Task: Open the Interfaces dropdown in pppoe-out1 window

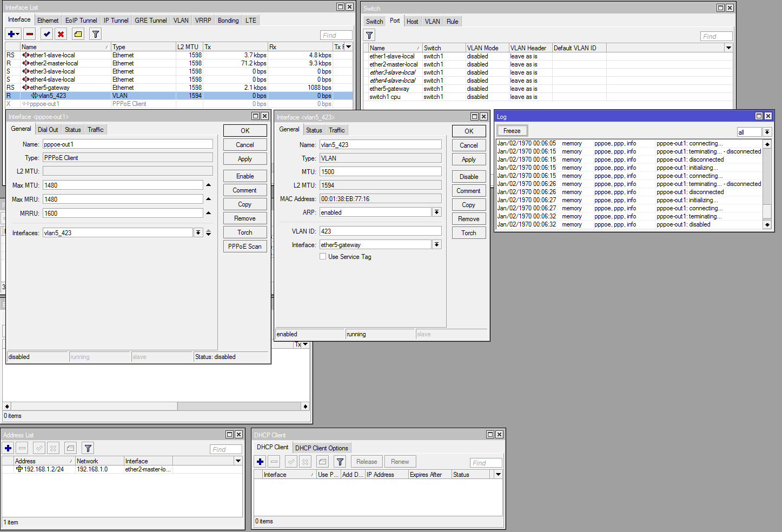Action: click(198, 233)
